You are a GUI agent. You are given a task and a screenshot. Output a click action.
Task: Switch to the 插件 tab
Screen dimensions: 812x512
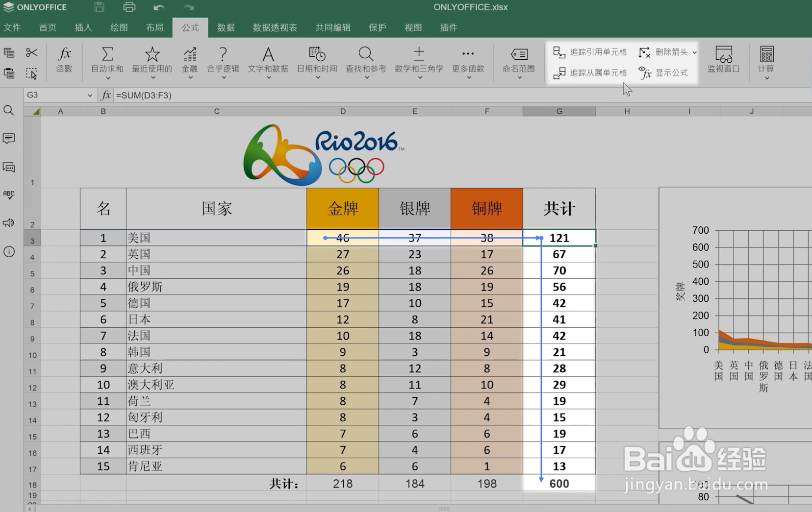(x=449, y=27)
